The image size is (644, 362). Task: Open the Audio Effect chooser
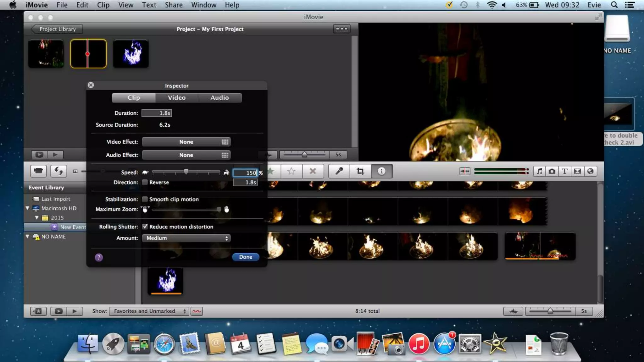point(186,155)
